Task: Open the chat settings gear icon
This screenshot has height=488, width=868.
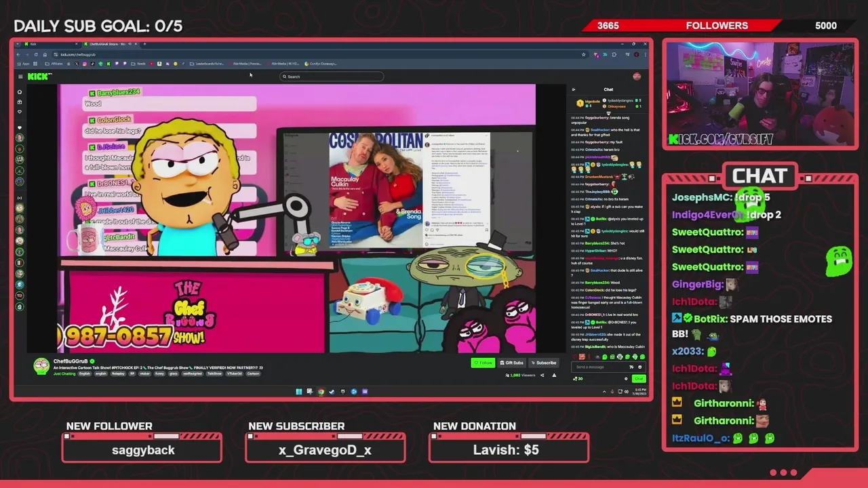Action: 626,379
